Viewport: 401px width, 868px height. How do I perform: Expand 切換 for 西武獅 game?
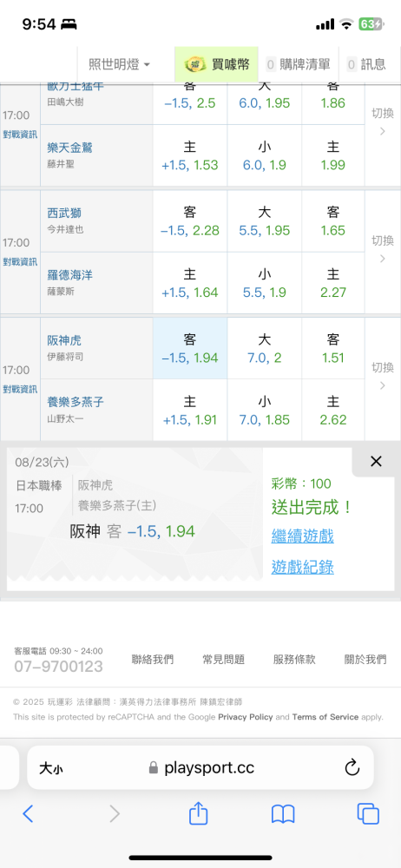coord(383,248)
